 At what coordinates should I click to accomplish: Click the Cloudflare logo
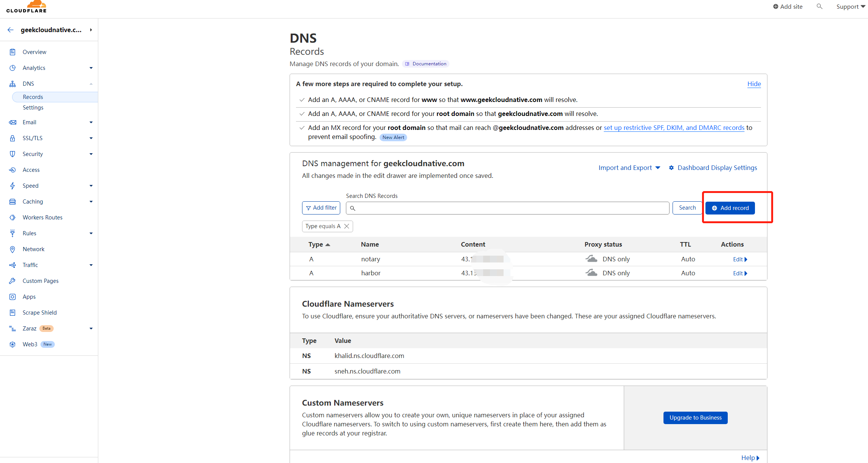(26, 7)
